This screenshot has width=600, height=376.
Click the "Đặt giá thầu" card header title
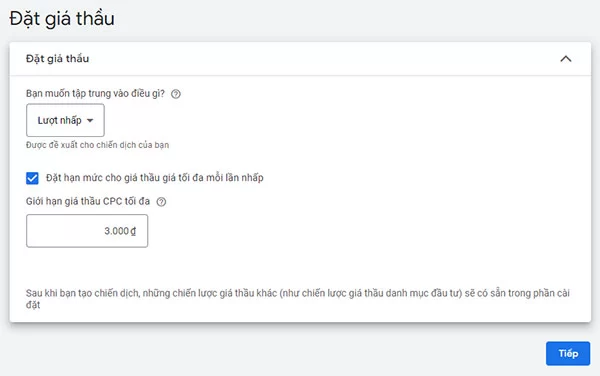[57, 59]
